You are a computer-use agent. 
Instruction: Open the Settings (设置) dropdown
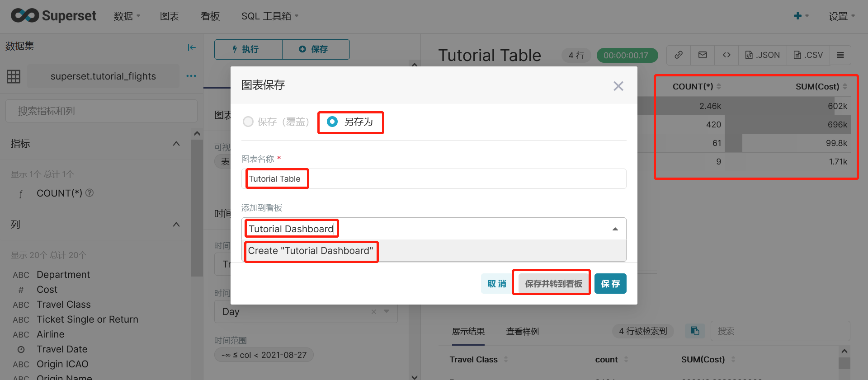coord(842,16)
